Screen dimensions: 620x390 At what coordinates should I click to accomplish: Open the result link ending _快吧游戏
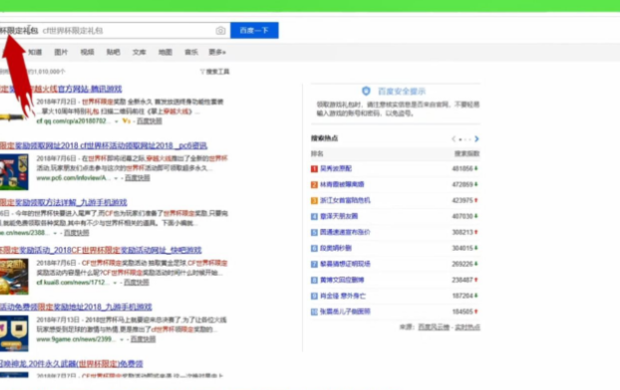click(x=101, y=250)
